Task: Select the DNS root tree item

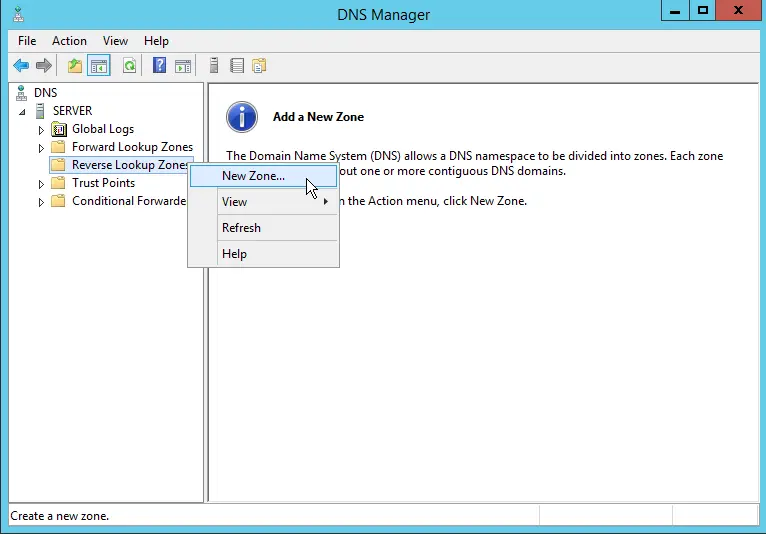Action: (45, 93)
